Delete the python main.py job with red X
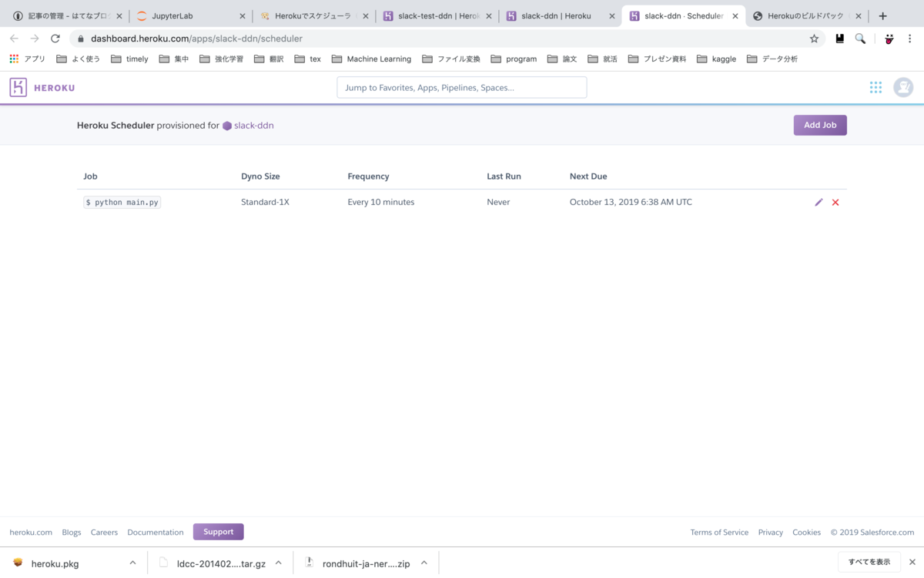Screen dimensions: 924x578 click(835, 202)
